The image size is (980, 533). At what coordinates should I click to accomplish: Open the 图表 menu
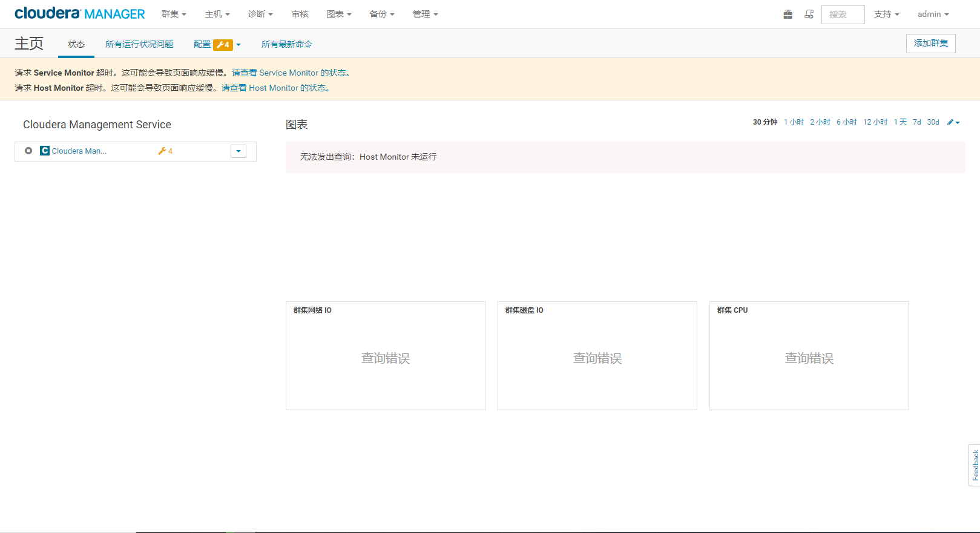(x=339, y=14)
